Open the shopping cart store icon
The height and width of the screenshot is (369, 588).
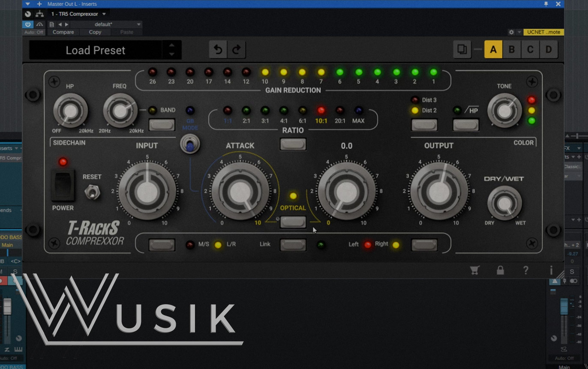pos(474,270)
